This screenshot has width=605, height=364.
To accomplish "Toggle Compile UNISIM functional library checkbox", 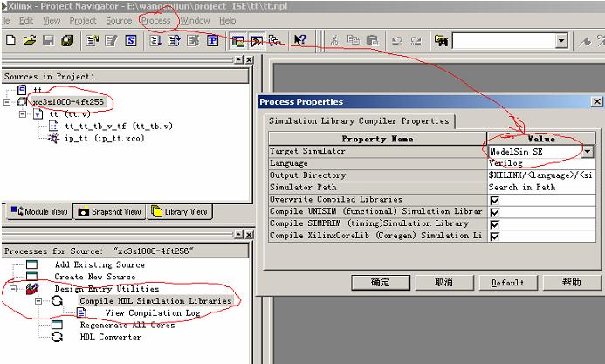I will (494, 212).
